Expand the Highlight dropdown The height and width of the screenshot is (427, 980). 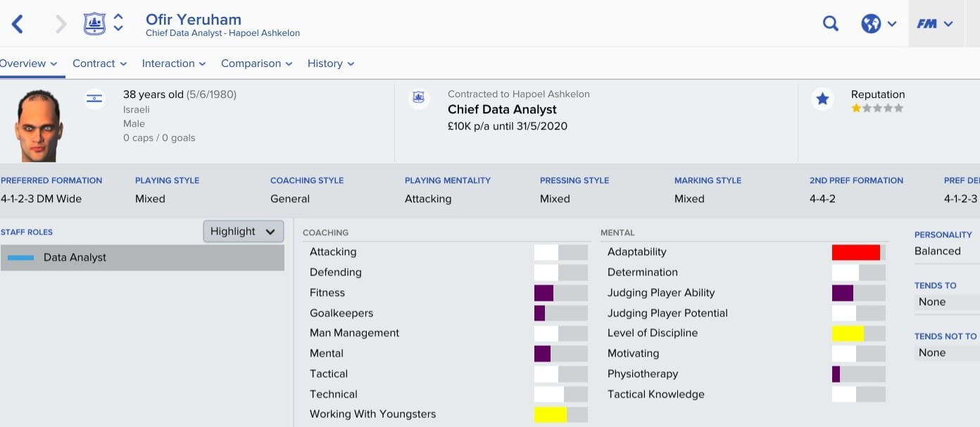click(243, 231)
